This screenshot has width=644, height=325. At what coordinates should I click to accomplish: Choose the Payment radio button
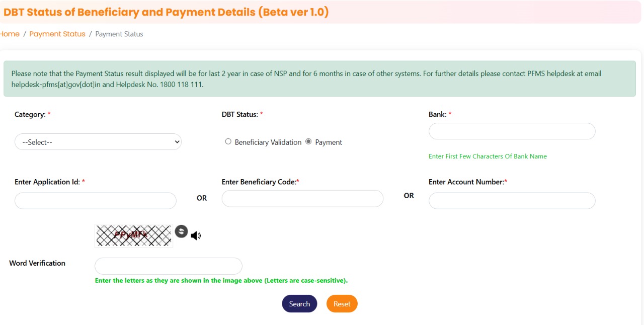pos(308,142)
